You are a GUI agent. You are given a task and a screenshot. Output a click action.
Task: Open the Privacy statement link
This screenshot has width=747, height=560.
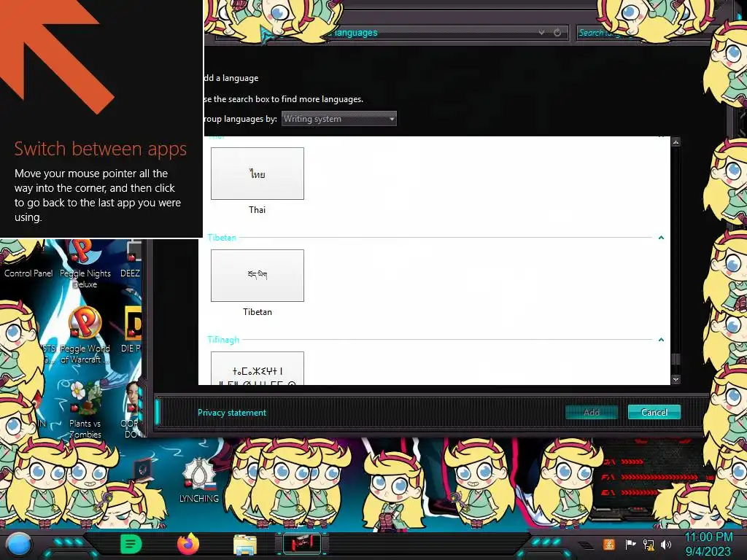(232, 413)
